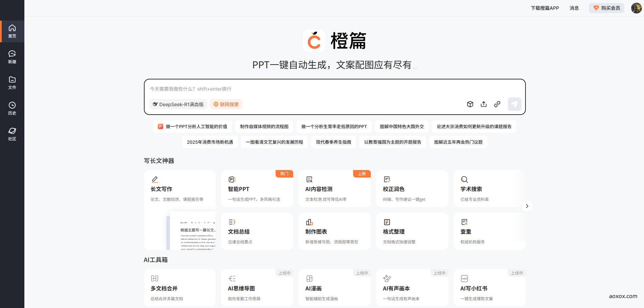Open 消息 notifications

pyautogui.click(x=574, y=8)
